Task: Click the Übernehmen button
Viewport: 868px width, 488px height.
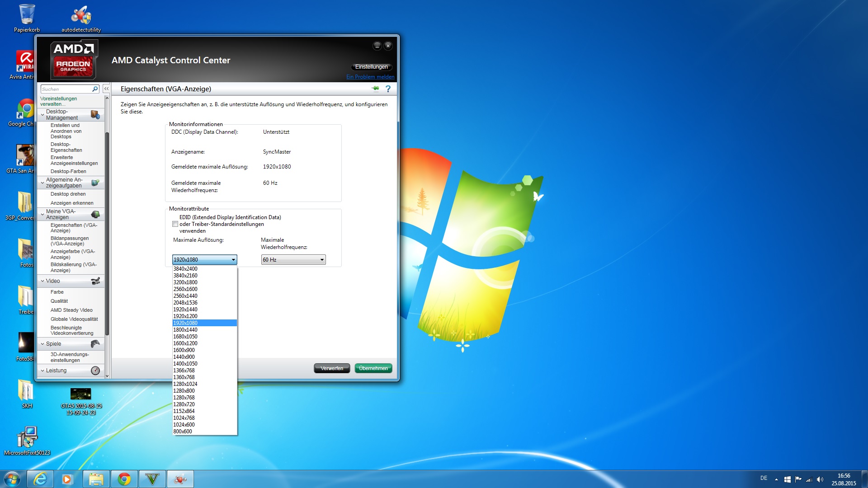Action: (373, 368)
